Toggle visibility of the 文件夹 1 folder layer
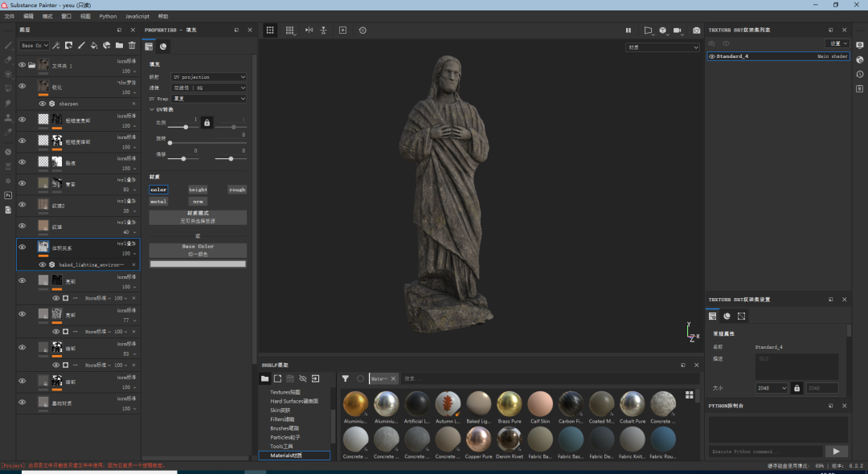This screenshot has width=868, height=474. point(22,65)
